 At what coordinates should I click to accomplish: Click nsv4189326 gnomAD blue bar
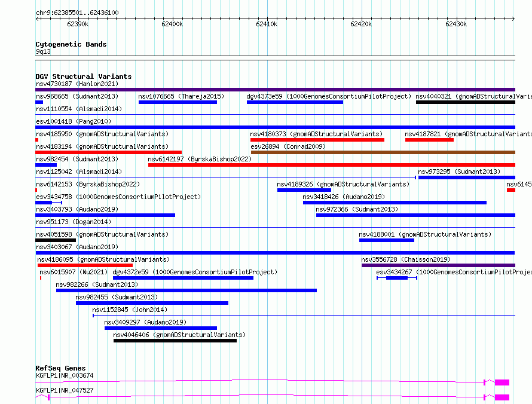pyautogui.click(x=304, y=190)
